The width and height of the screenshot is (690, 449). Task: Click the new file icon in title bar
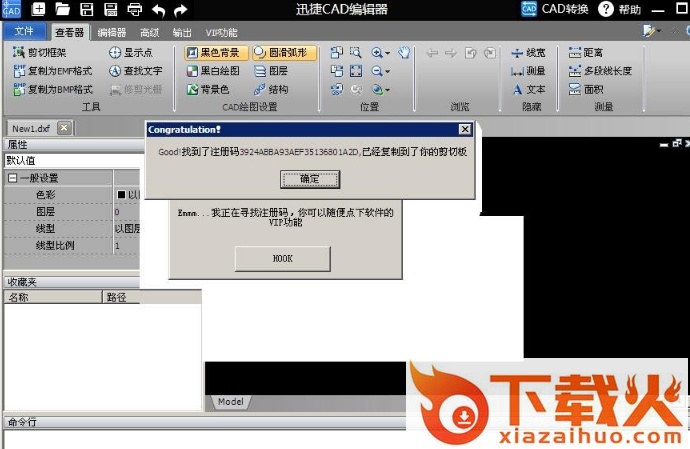pyautogui.click(x=39, y=9)
